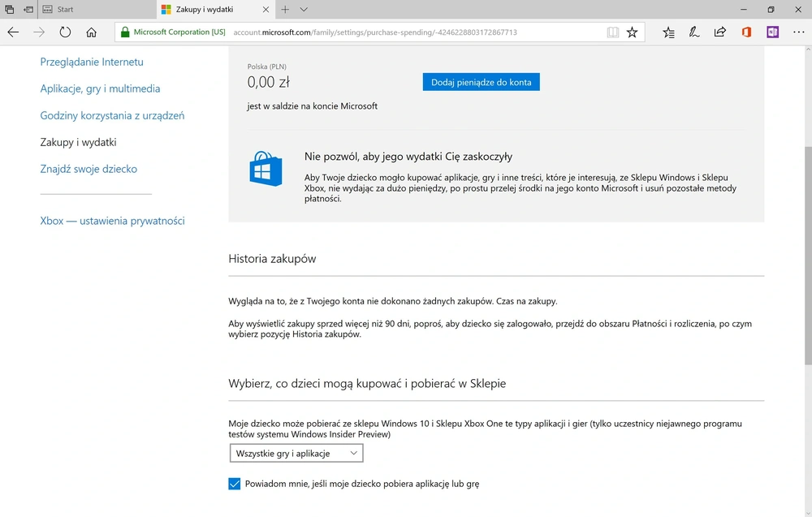Viewport: 812px width, 517px height.
Task: Open reading view book icon
Action: pos(612,32)
